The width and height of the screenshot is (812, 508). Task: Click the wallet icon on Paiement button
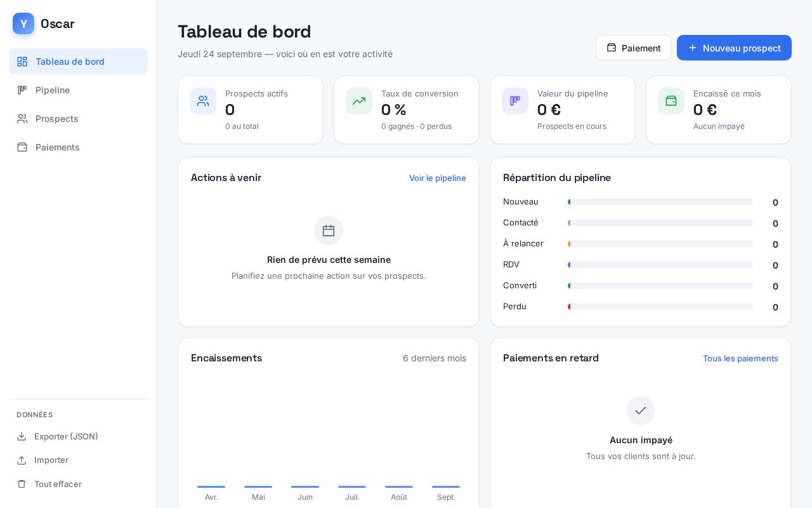pos(612,48)
